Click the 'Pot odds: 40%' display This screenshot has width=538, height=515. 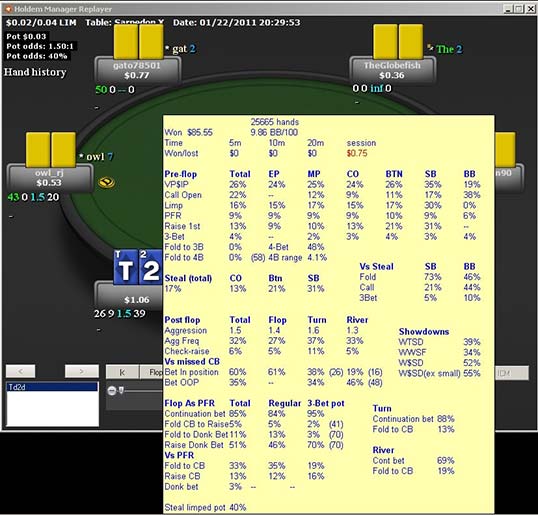point(37,56)
